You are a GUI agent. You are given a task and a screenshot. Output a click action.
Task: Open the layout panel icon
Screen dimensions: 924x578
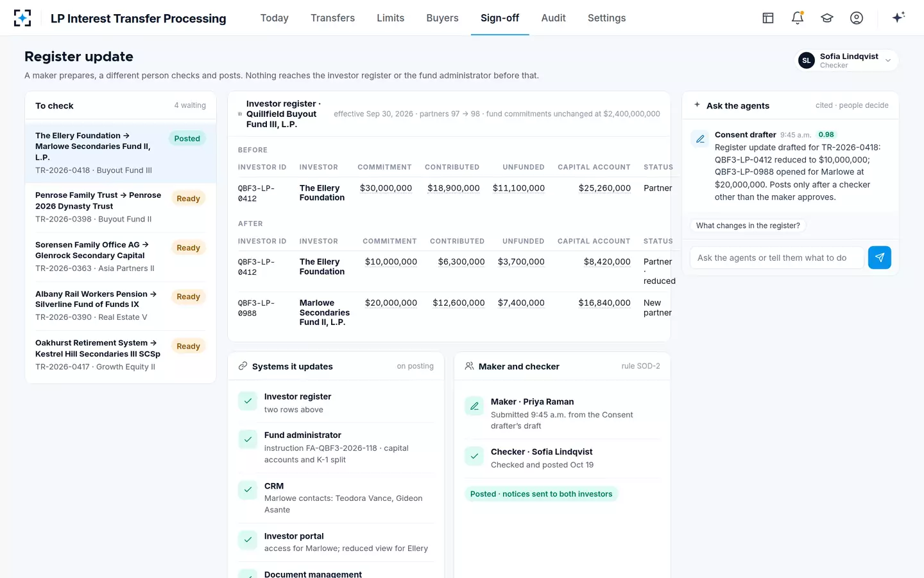pos(768,18)
